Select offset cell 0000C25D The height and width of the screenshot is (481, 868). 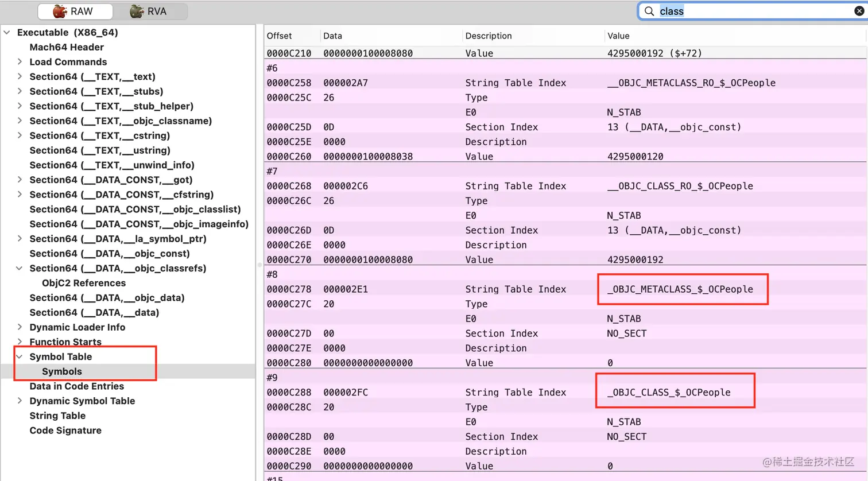(289, 127)
